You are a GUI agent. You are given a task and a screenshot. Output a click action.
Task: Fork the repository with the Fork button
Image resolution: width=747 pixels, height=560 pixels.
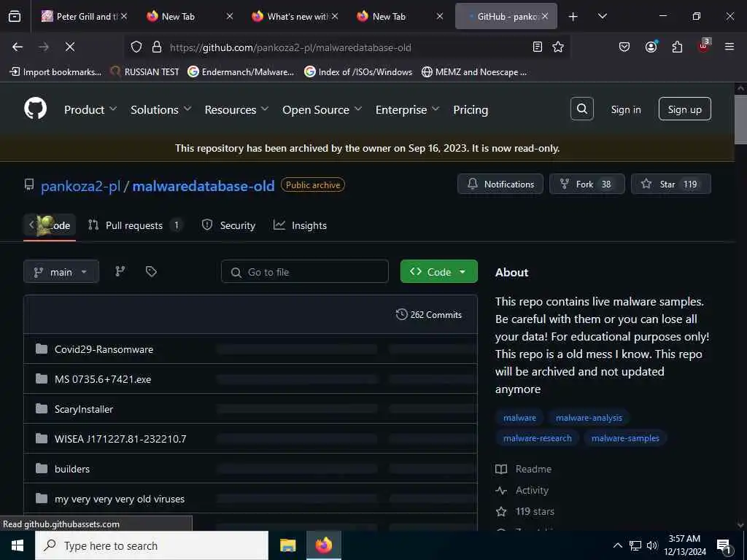587,184
